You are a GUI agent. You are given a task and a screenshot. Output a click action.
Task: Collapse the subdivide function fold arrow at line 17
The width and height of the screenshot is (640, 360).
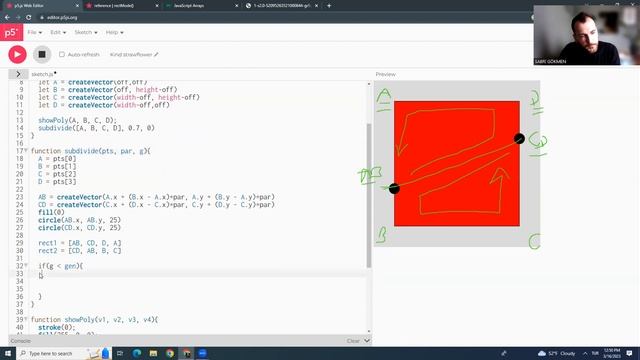(26, 151)
